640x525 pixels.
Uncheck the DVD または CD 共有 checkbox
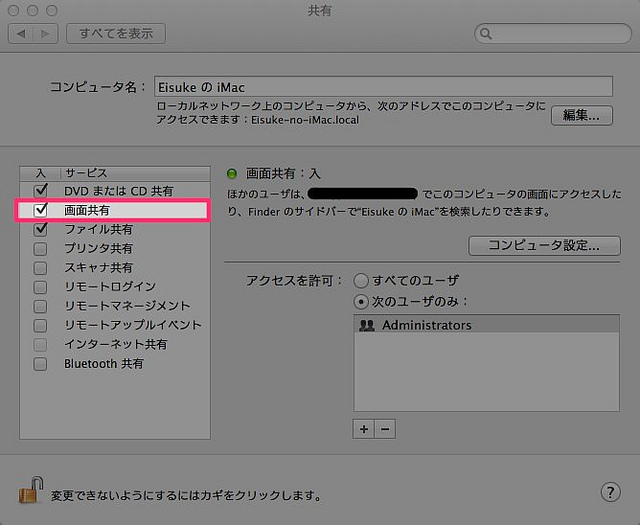point(40,190)
